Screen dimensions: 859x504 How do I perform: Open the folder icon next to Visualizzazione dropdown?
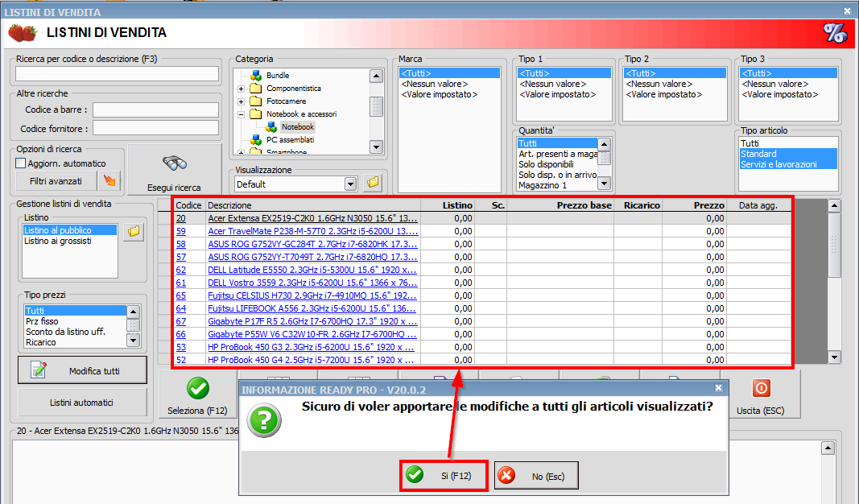pos(373,183)
